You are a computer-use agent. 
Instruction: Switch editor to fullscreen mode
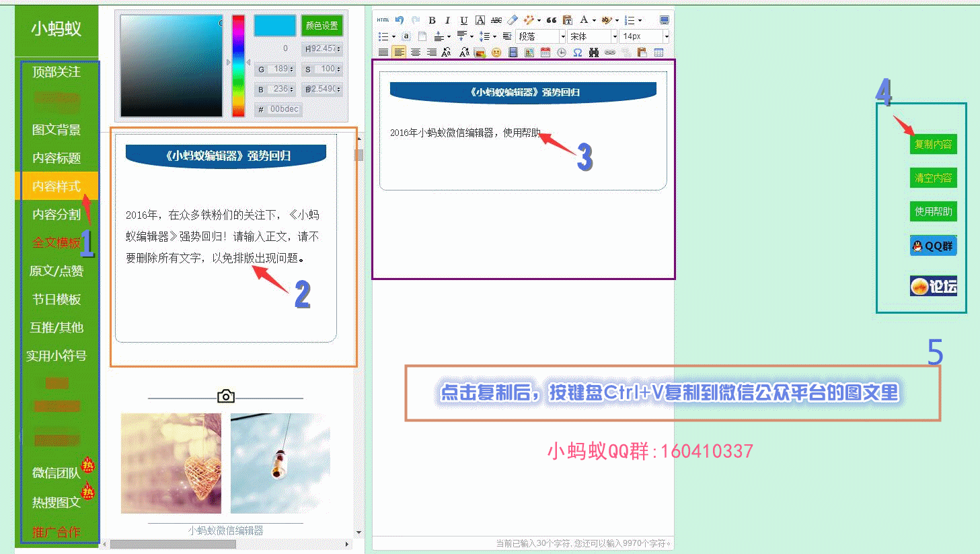tap(665, 20)
